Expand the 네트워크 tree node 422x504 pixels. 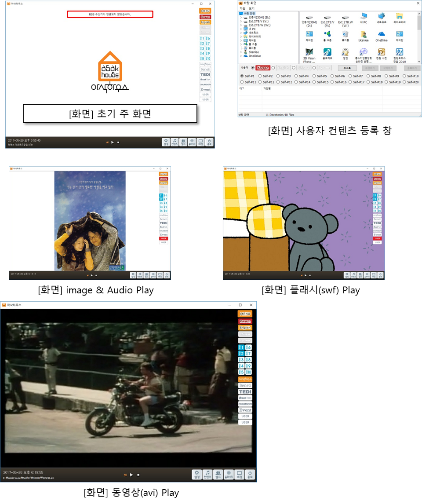[x=241, y=33]
